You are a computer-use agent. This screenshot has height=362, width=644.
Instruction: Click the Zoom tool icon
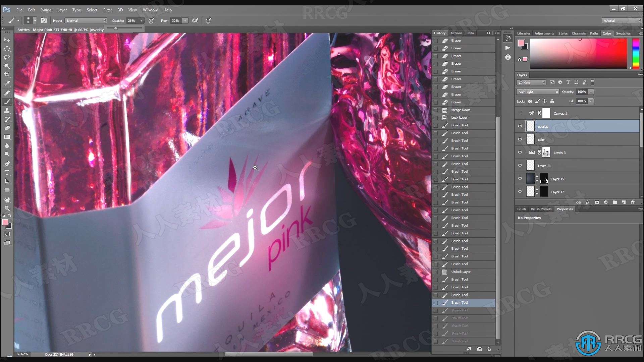pyautogui.click(x=7, y=207)
